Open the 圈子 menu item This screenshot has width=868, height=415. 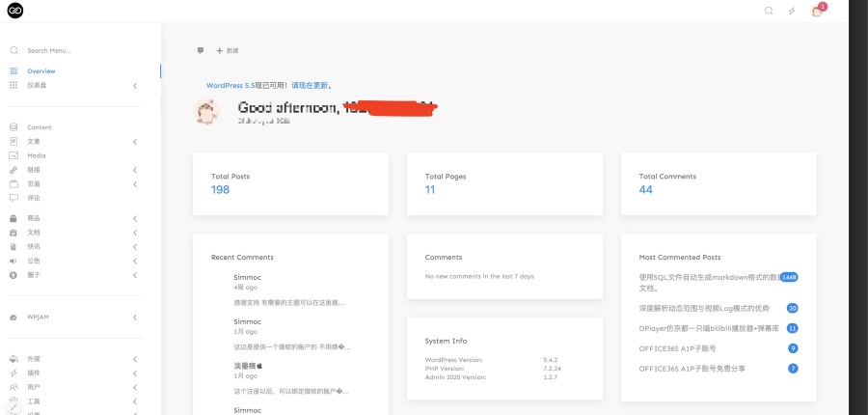point(34,275)
